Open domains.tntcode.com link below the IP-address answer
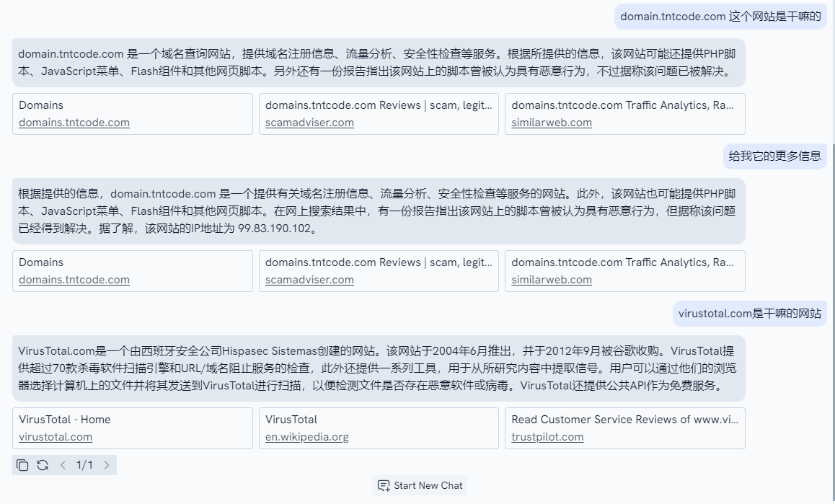 click(x=74, y=280)
